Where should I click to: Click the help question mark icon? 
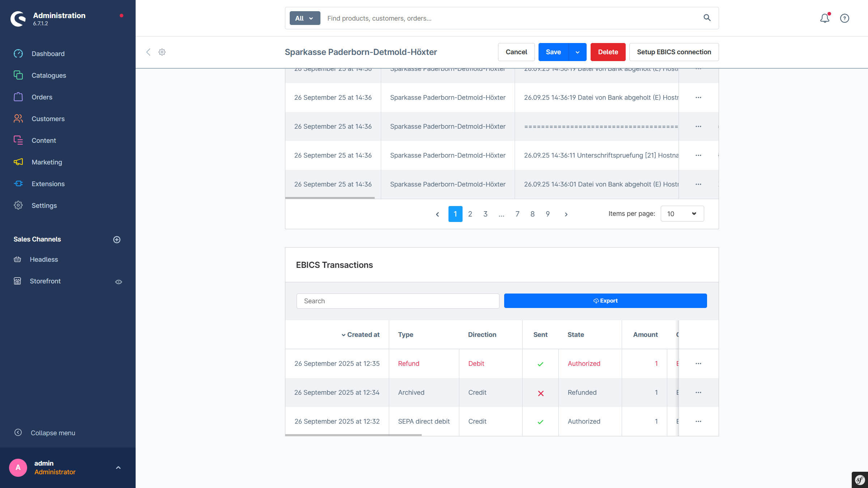(844, 18)
